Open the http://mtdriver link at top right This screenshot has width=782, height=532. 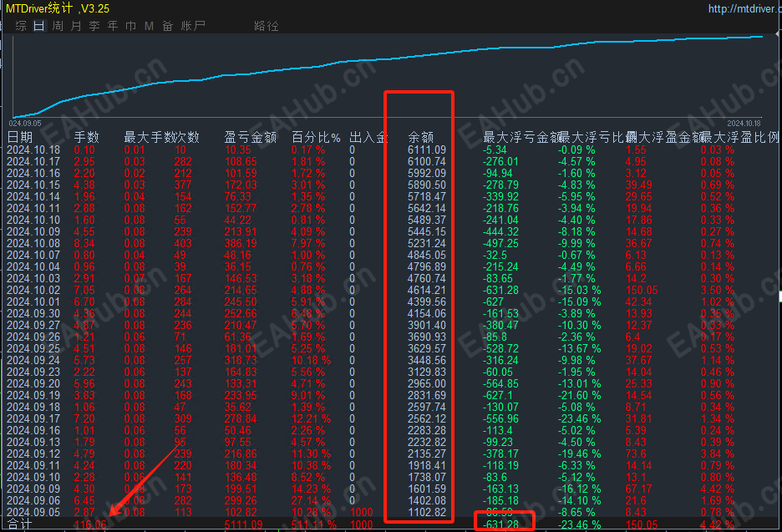(744, 8)
